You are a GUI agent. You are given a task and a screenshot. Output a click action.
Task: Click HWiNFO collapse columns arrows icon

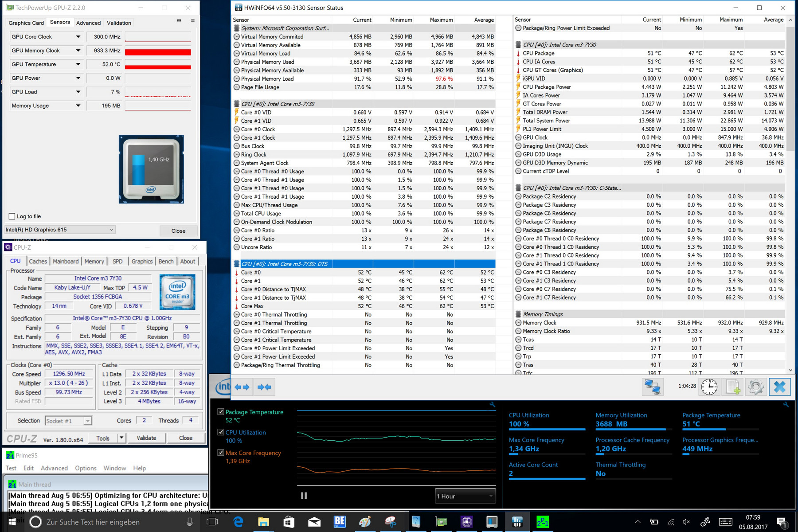[x=264, y=387]
